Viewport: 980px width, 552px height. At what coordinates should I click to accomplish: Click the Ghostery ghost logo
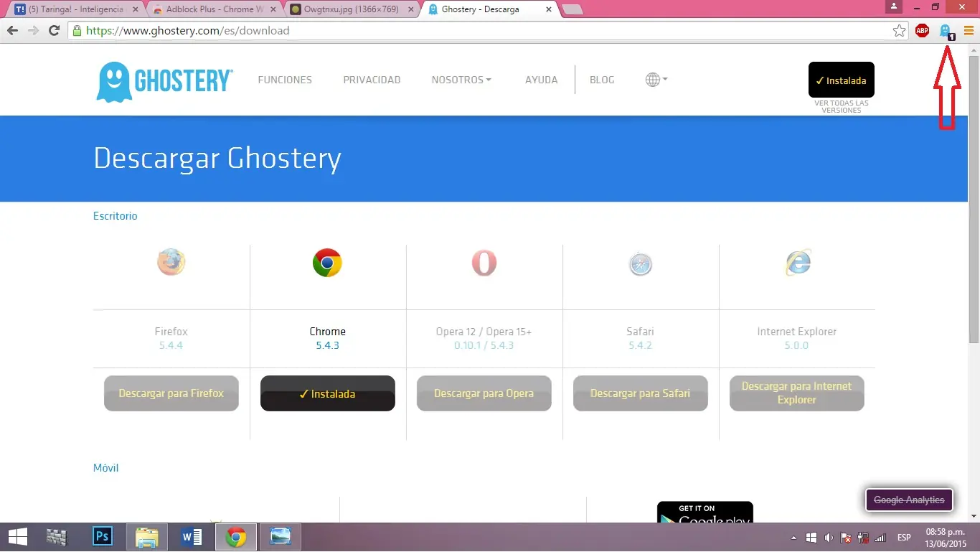tap(164, 80)
